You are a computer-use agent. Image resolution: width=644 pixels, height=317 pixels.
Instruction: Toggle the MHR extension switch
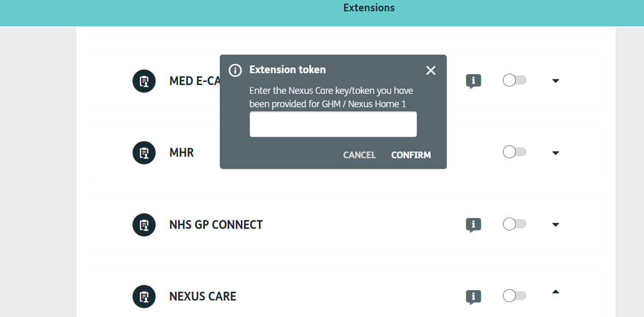click(514, 152)
